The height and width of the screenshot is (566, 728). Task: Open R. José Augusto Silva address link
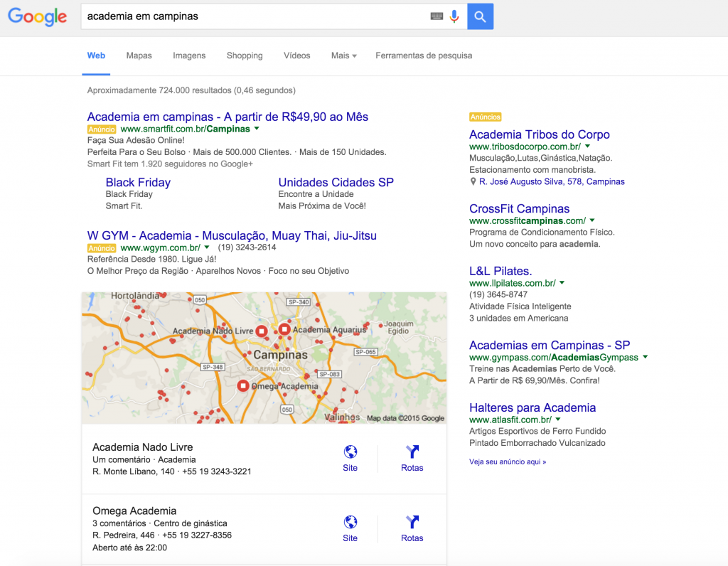click(x=552, y=181)
